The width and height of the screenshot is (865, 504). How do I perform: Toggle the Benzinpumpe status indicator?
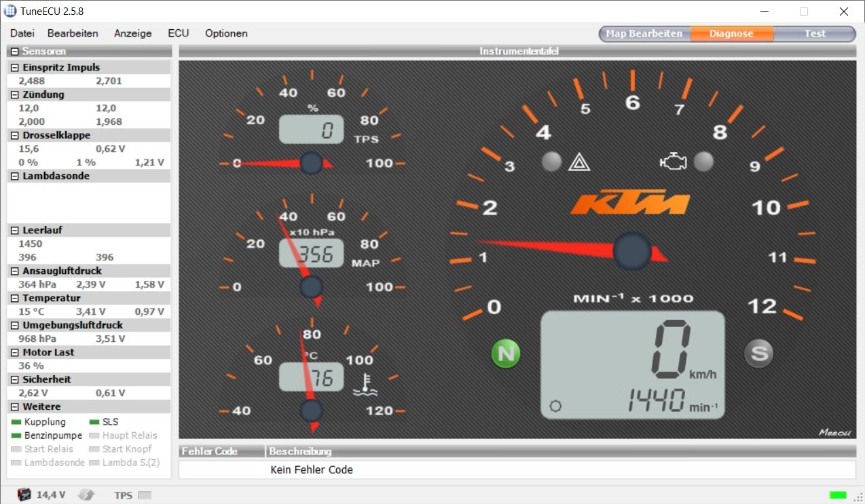17,435
